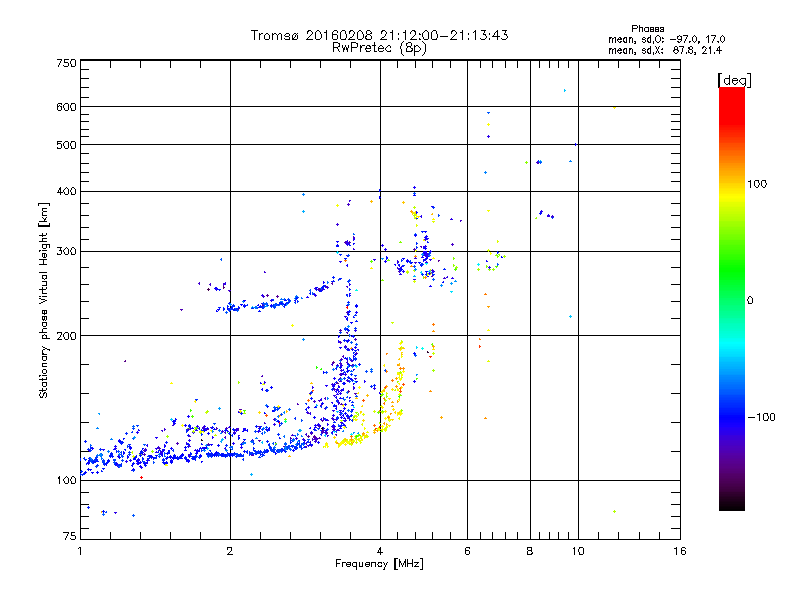The image size is (800, 600).
Task: Click the plot title 'Tromsø 20160208 21:12:00-21:13:43'
Action: (x=379, y=35)
